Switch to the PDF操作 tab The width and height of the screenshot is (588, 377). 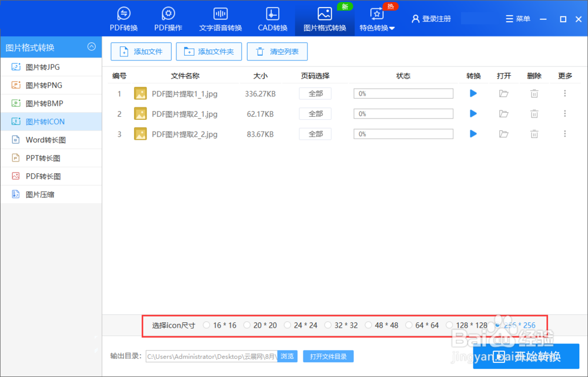tap(168, 19)
